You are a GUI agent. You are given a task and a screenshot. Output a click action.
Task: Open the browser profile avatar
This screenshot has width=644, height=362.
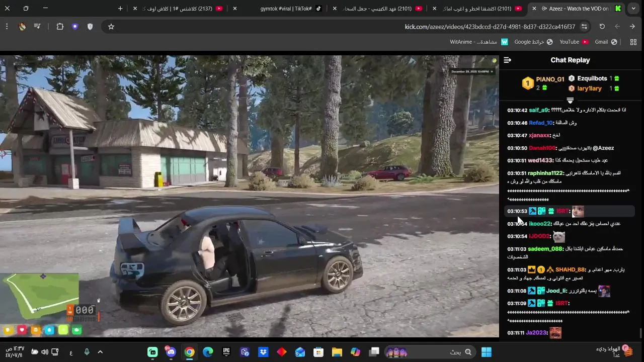click(22, 27)
